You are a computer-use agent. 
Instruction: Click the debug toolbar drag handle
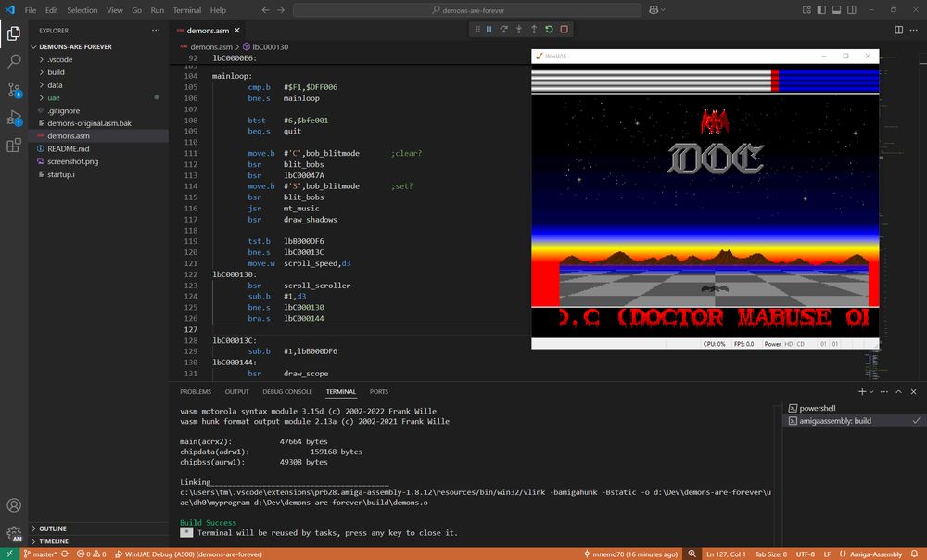click(x=477, y=30)
